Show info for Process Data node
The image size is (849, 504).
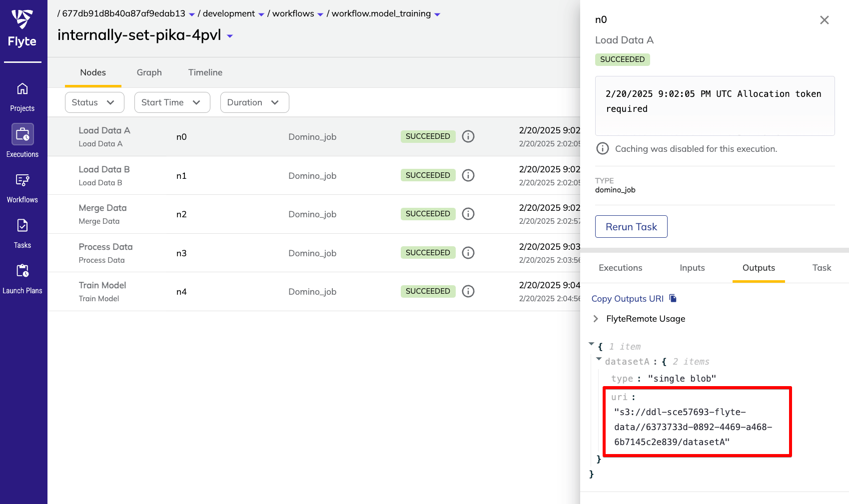[468, 253]
